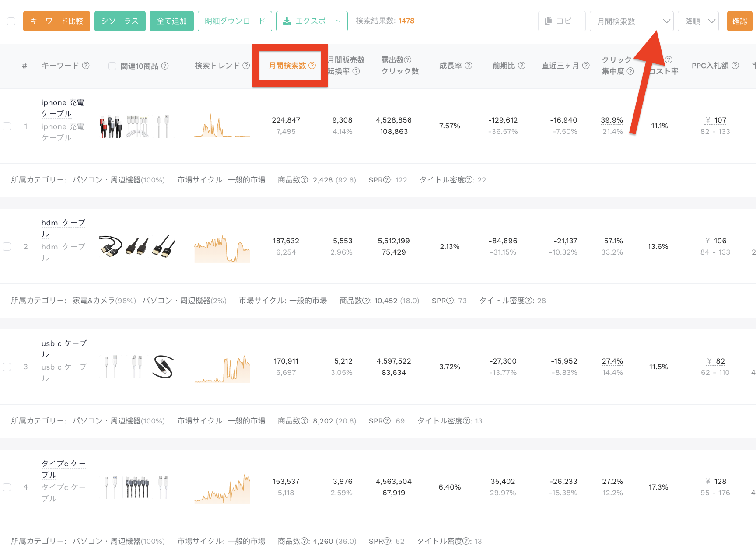The image size is (756, 553).
Task: Check the row 1 iphone 充電ケーブル checkbox
Action: point(7,126)
